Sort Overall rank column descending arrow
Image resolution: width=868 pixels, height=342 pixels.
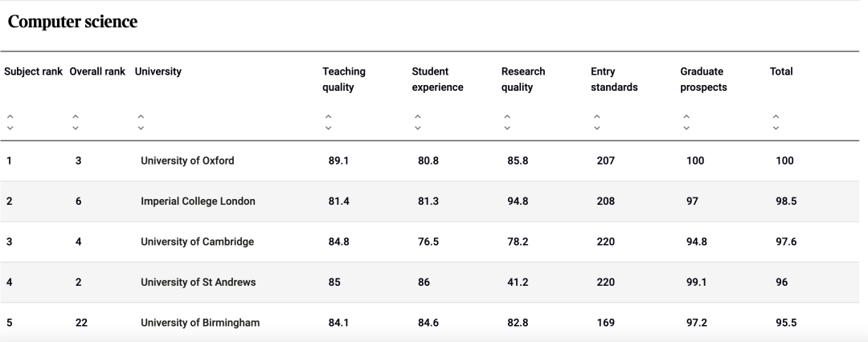76,128
